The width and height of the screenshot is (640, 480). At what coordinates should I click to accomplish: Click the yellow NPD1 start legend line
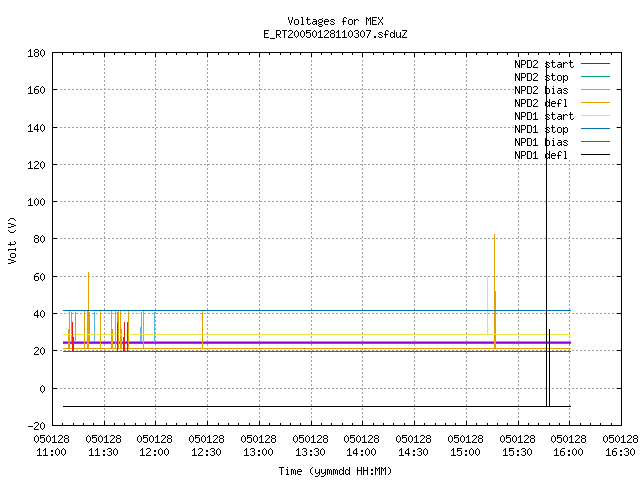click(x=595, y=116)
